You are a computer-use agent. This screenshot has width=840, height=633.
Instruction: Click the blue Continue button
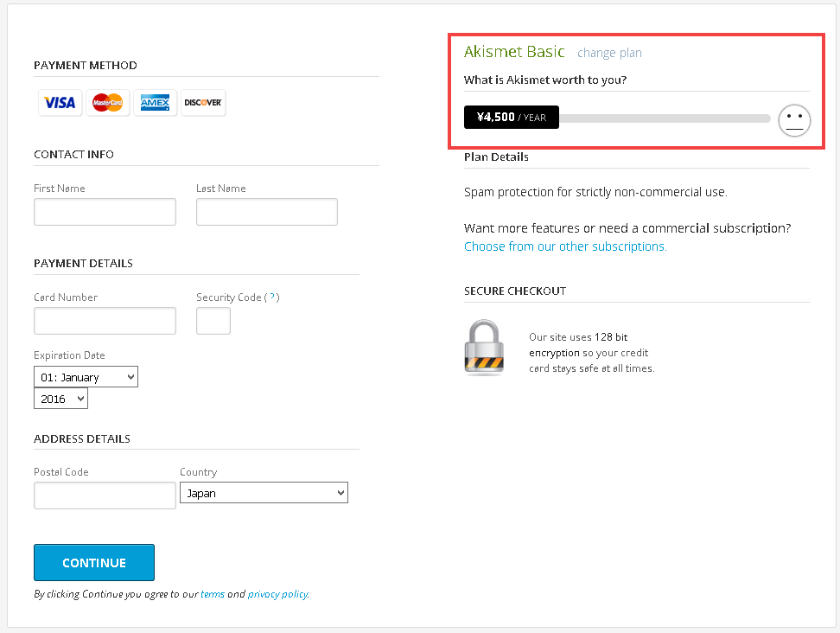pos(94,563)
